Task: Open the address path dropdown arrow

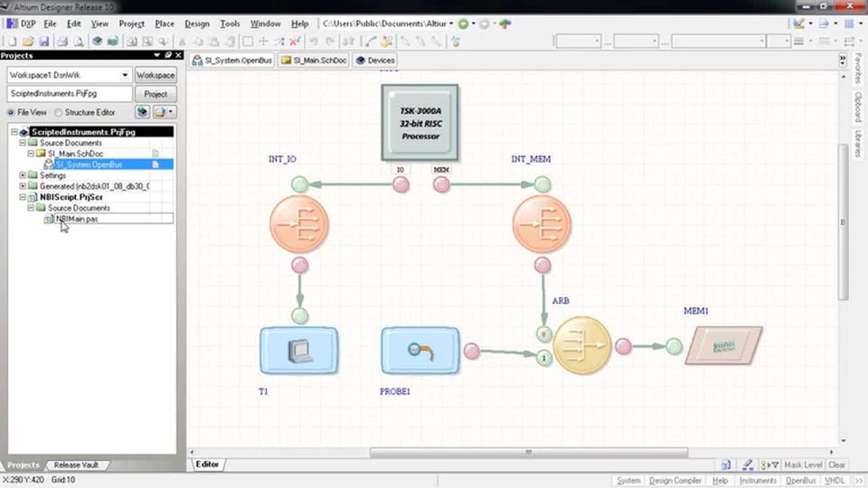Action: click(451, 23)
